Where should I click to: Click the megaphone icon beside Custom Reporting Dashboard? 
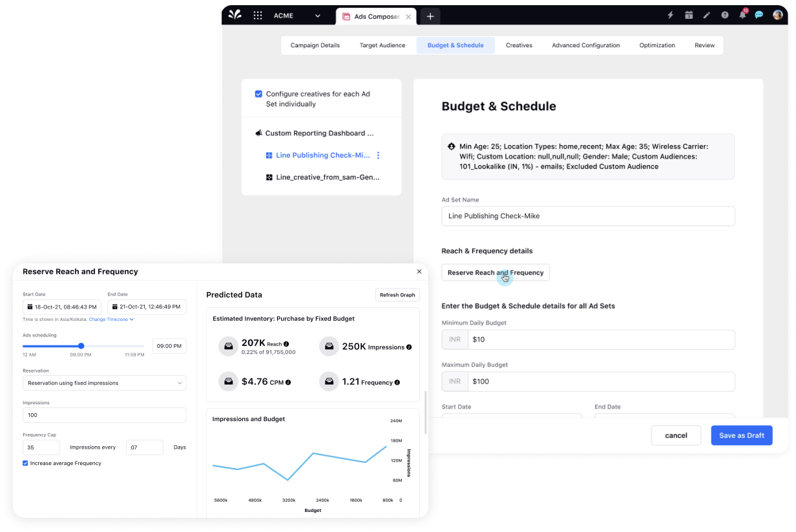[x=258, y=133]
